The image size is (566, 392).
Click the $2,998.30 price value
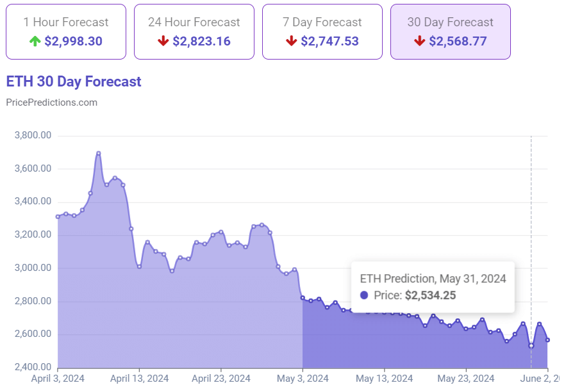point(72,42)
